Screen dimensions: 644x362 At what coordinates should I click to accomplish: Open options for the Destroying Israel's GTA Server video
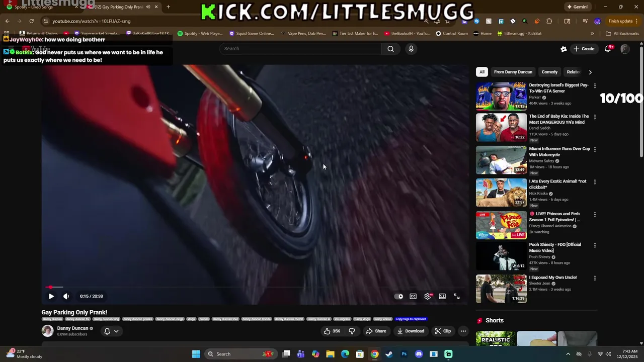pyautogui.click(x=595, y=86)
